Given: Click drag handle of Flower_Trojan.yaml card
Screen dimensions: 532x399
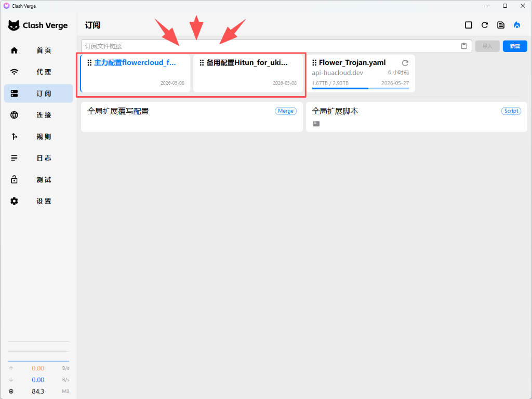Looking at the screenshot, I should 314,63.
